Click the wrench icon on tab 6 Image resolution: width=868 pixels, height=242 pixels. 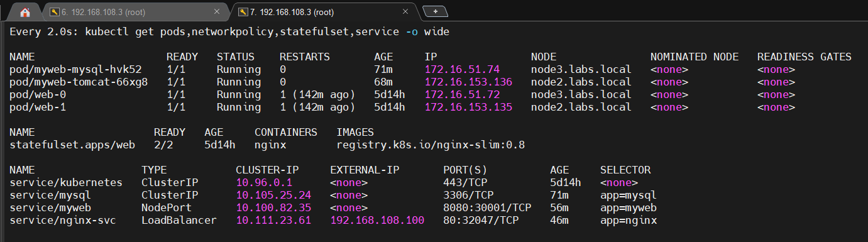click(x=54, y=12)
